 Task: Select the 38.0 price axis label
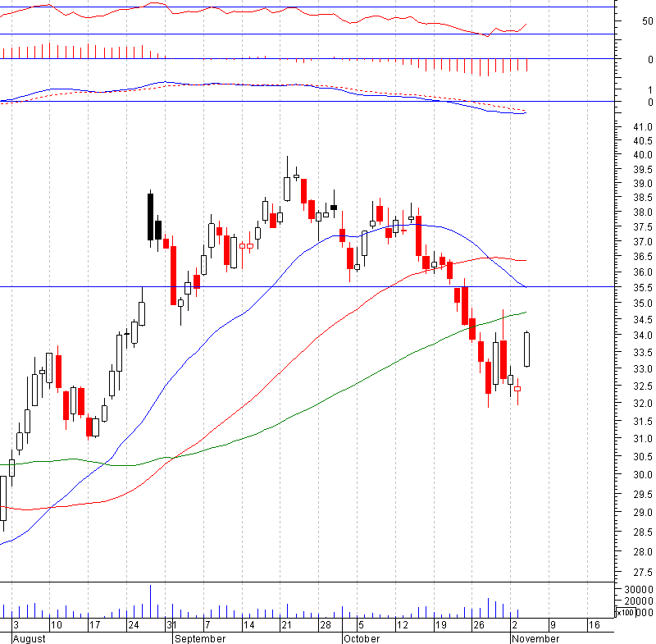coord(643,212)
